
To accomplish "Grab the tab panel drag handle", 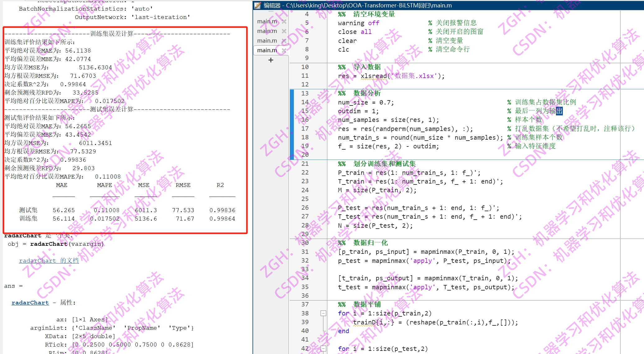I will pos(271,12).
